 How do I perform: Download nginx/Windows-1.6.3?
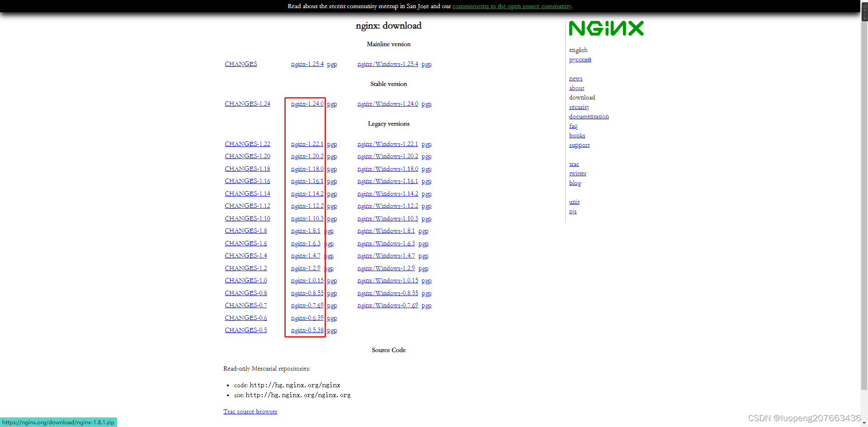coord(386,244)
